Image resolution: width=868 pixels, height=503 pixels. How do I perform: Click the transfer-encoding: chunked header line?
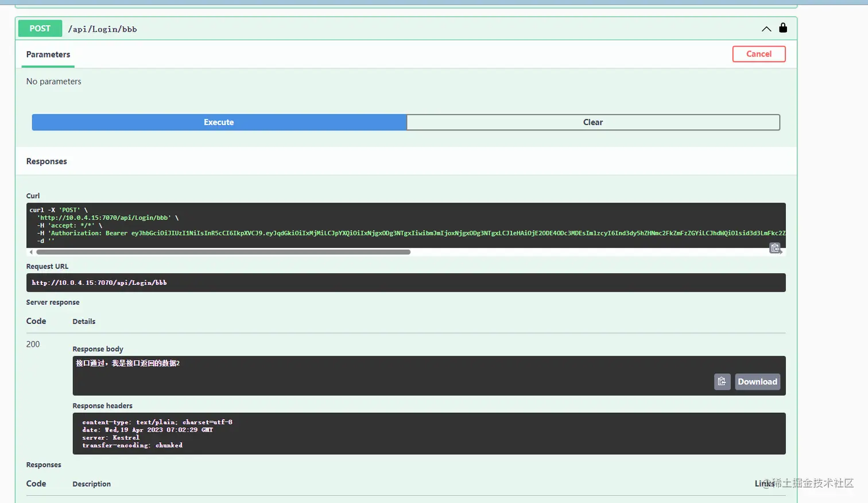(x=132, y=445)
